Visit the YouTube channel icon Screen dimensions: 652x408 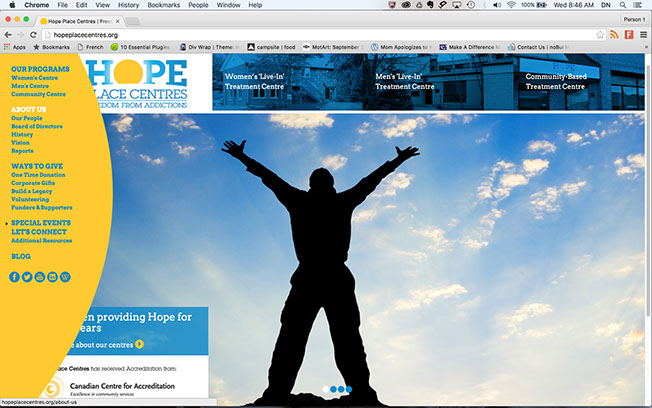point(40,276)
